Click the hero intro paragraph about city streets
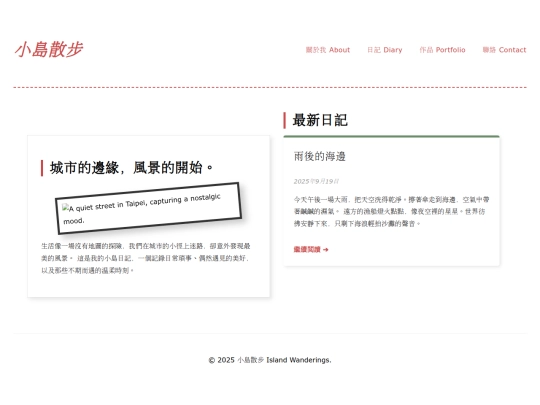This screenshot has height=405, width=540. click(146, 258)
